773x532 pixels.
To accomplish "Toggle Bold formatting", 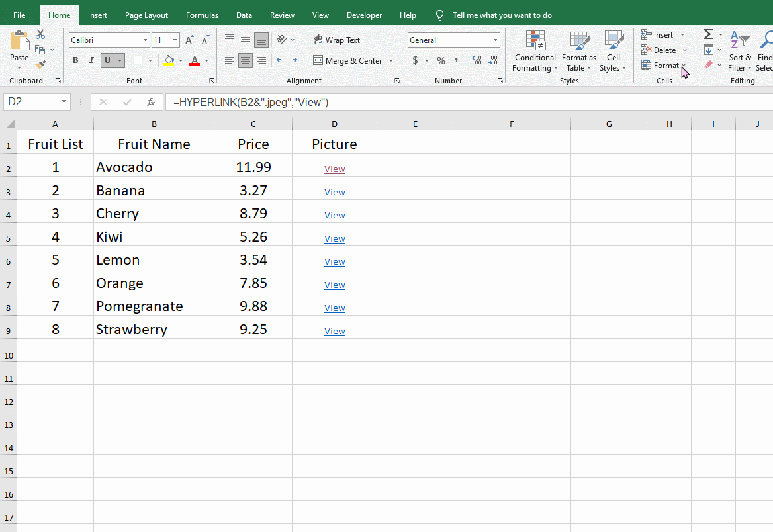I will pos(75,60).
